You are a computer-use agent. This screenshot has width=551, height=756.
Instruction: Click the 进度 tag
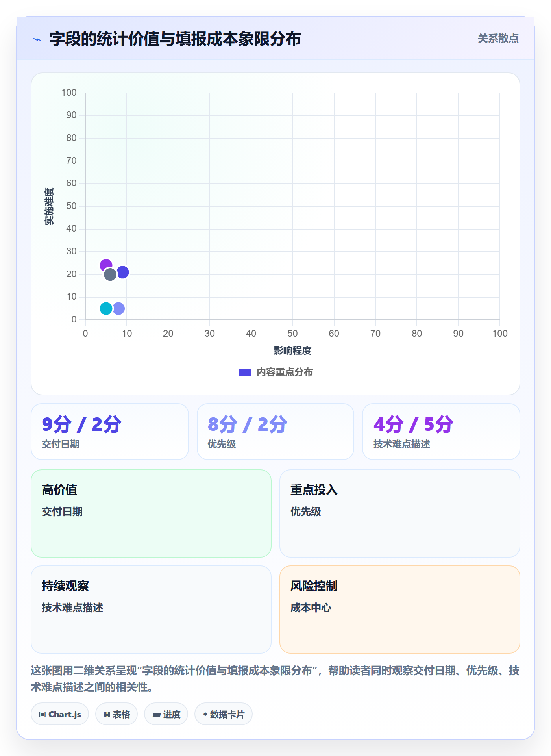point(166,714)
